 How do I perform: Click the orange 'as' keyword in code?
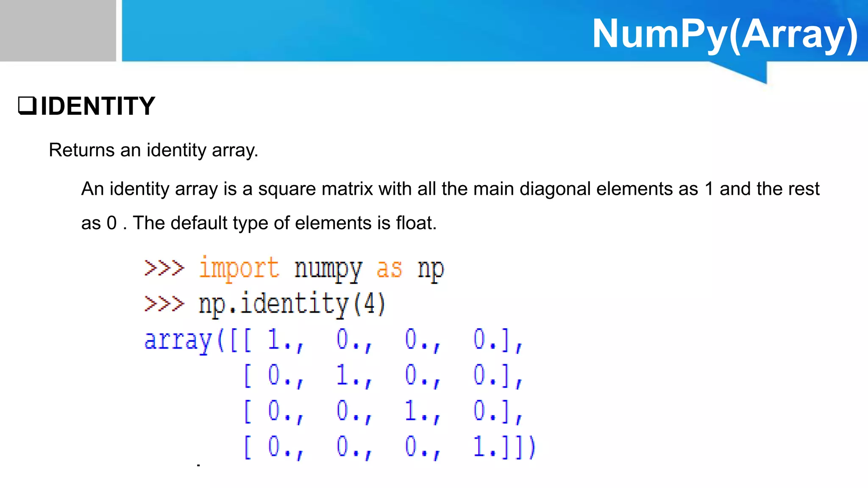click(x=389, y=269)
